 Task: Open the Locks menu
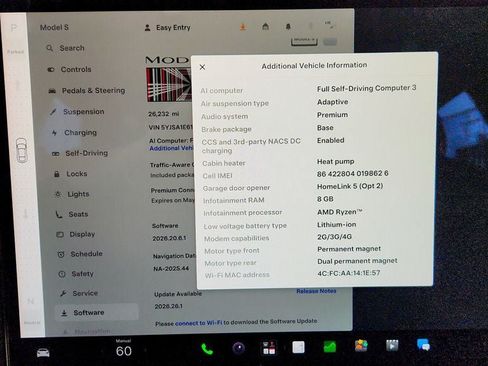(71, 174)
